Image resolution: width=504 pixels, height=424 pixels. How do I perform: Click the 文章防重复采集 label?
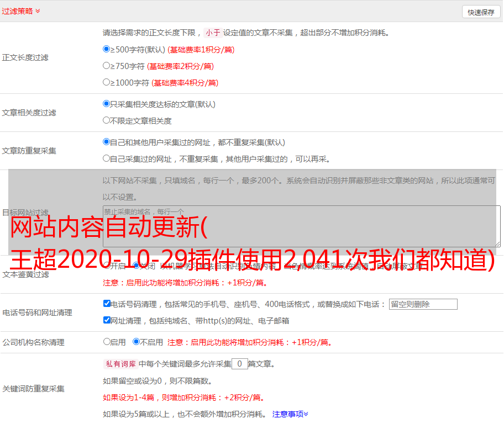click(29, 151)
